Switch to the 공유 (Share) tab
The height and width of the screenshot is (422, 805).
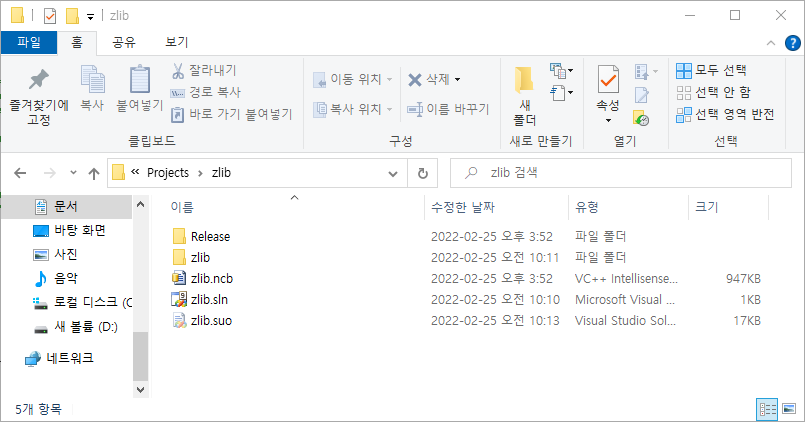click(124, 42)
